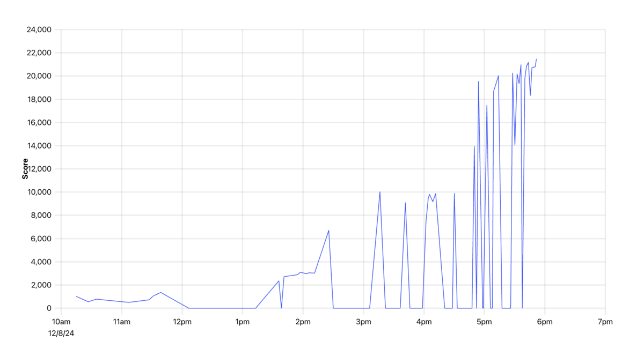Click the 10am x-axis tick label
The width and height of the screenshot is (644, 341).
click(x=61, y=322)
